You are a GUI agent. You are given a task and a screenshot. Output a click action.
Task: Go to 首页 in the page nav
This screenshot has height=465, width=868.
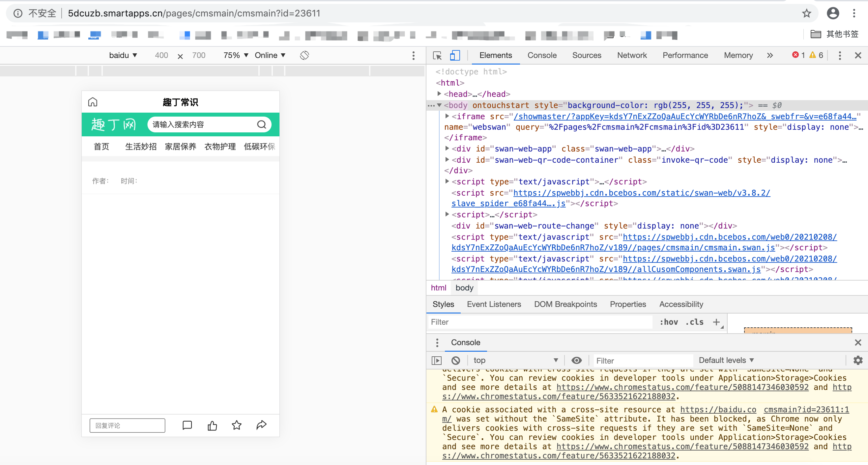click(x=101, y=147)
